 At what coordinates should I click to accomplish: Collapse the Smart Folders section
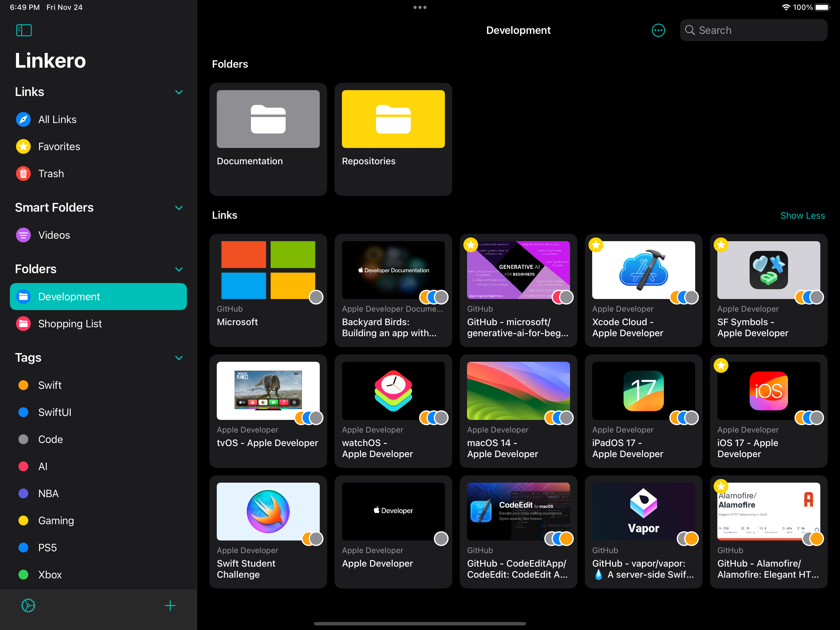coord(178,207)
